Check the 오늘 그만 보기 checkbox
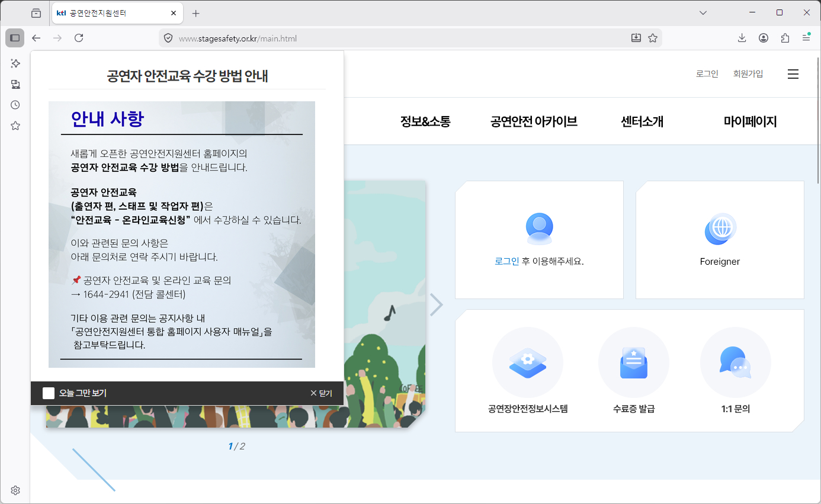Screen dimensions: 821x504 pyautogui.click(x=49, y=393)
